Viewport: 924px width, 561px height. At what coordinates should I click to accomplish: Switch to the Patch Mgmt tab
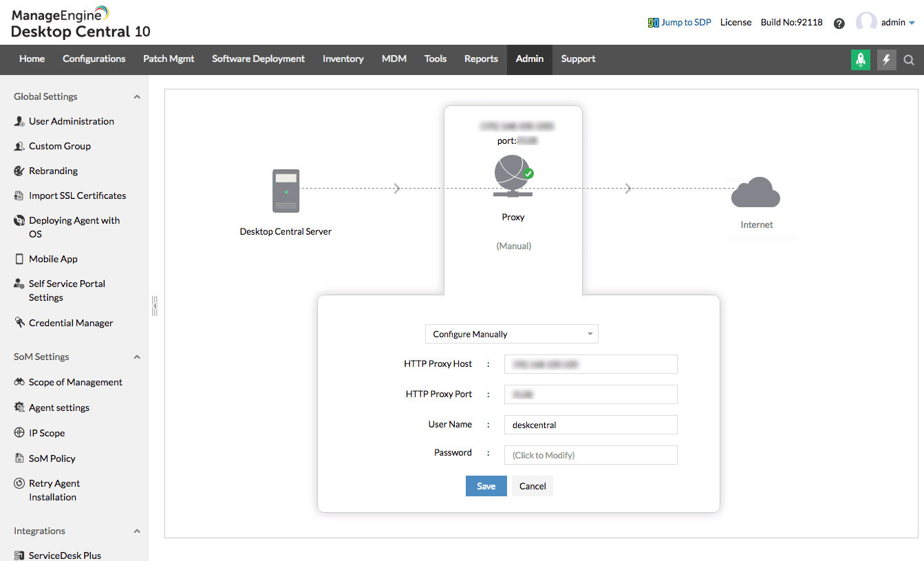(x=169, y=59)
